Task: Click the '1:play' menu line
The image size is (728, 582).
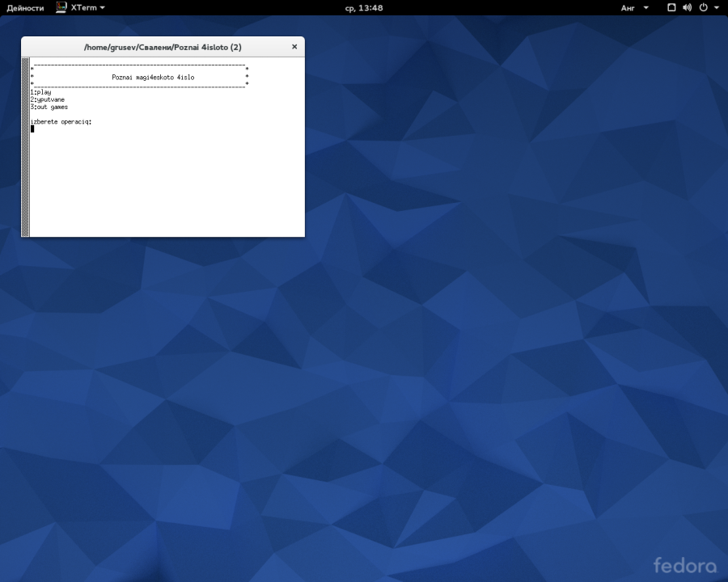Action: pyautogui.click(x=41, y=92)
